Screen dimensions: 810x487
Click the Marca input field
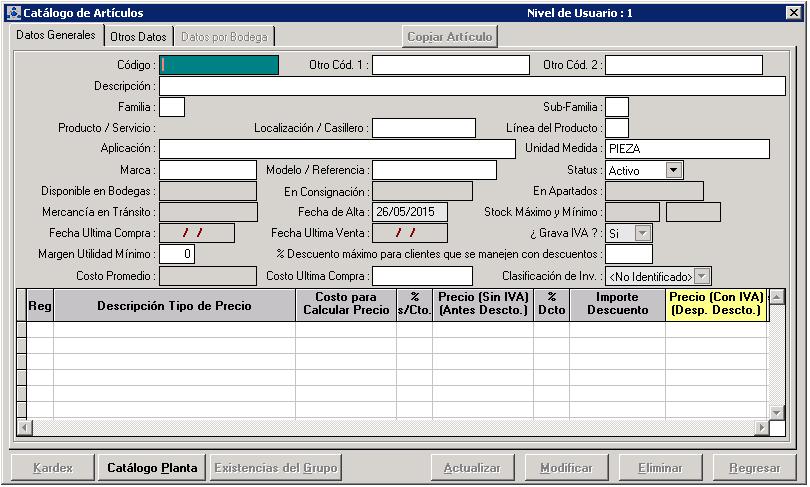pos(208,170)
